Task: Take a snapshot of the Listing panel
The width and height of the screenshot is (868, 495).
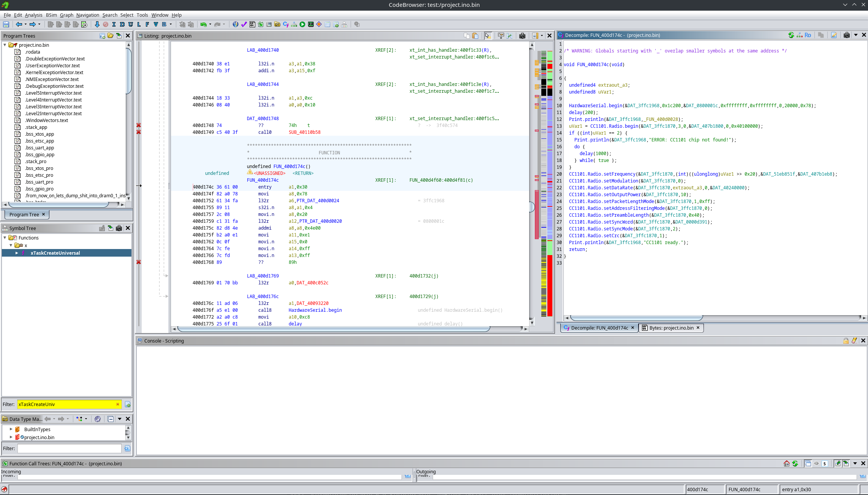Action: point(522,36)
